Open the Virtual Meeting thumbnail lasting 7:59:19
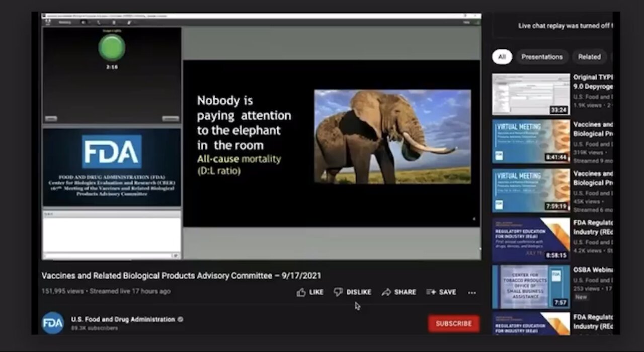Image resolution: width=644 pixels, height=352 pixels. pos(531,190)
